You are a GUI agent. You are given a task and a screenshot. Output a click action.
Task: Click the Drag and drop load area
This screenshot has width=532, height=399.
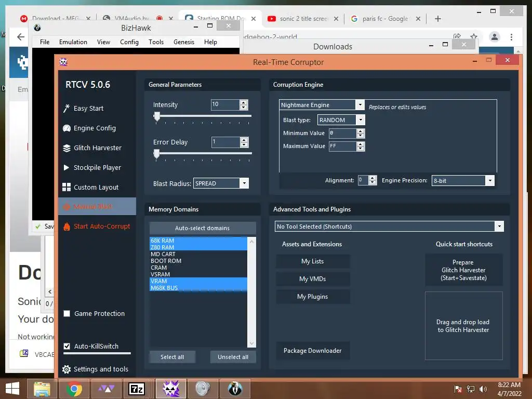(463, 326)
